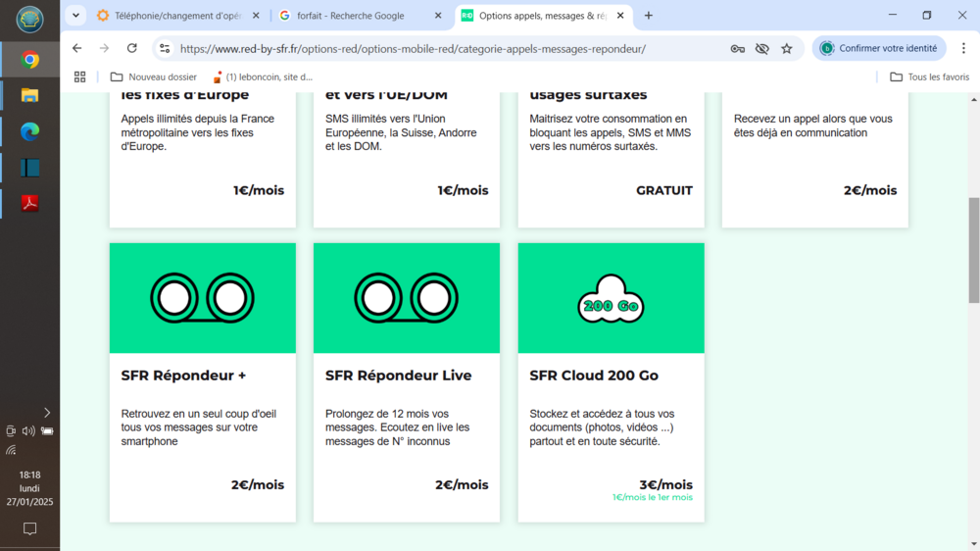The image size is (980, 551).
Task: Click the page vertical scrollbar thumb
Action: (973, 250)
